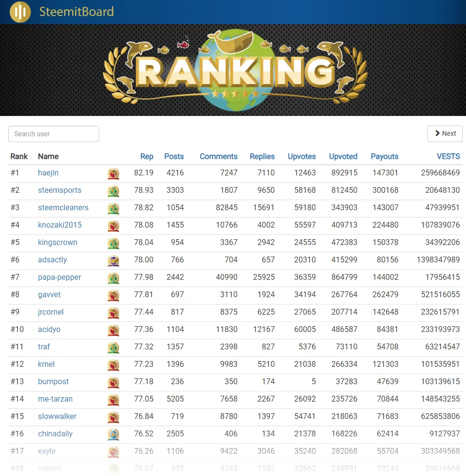Image resolution: width=466 pixels, height=476 pixels.
Task: Open steemsports user profile
Action: [59, 190]
